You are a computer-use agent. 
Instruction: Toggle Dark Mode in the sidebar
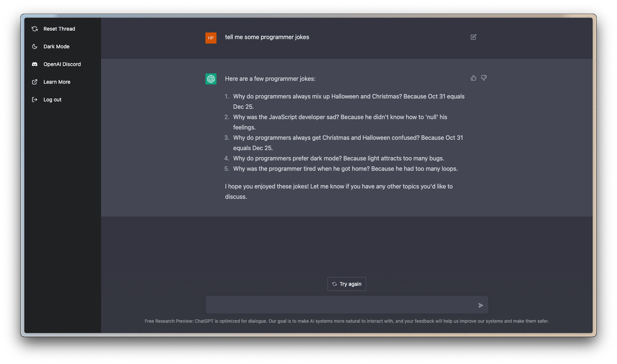[56, 47]
